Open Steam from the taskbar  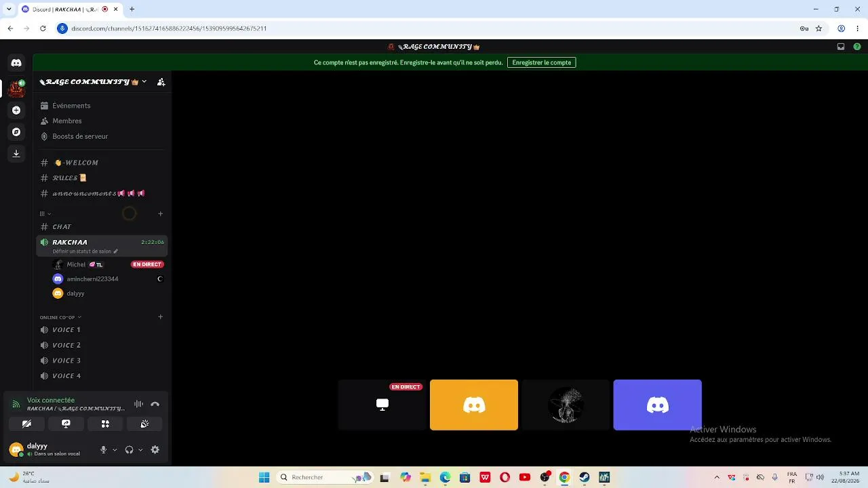click(584, 477)
